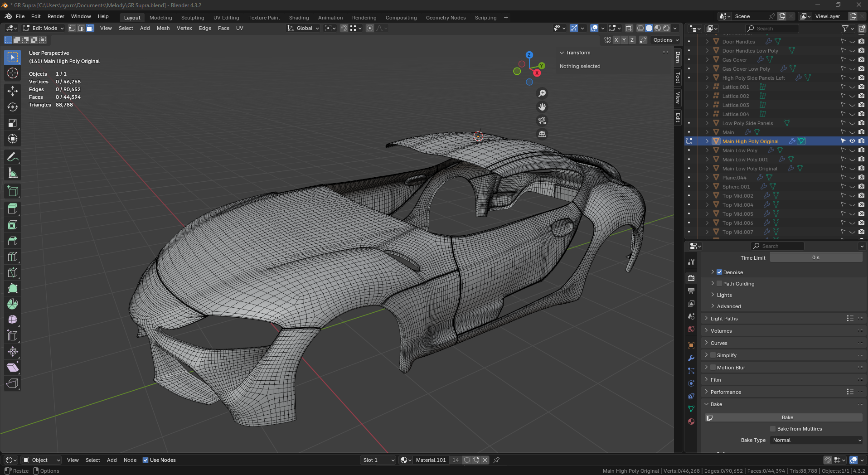Open the Global orientation dropdown
The height and width of the screenshot is (475, 868).
[303, 28]
